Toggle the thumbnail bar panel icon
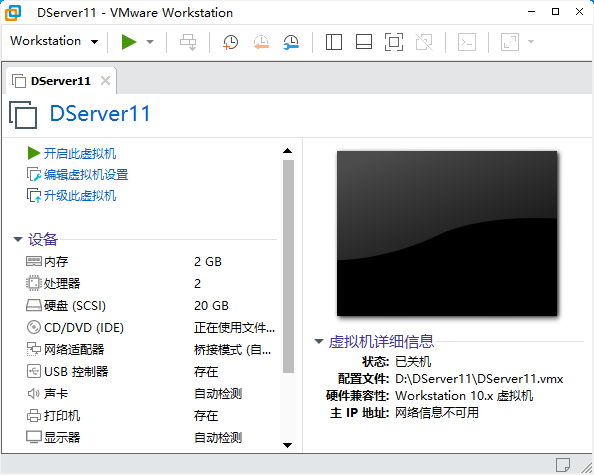This screenshot has height=475, width=594. tap(364, 42)
